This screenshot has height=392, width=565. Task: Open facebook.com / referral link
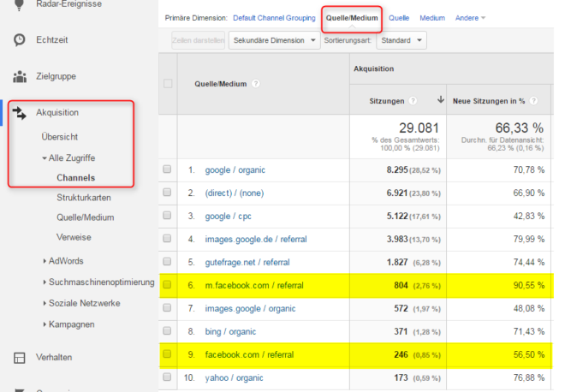coord(249,354)
